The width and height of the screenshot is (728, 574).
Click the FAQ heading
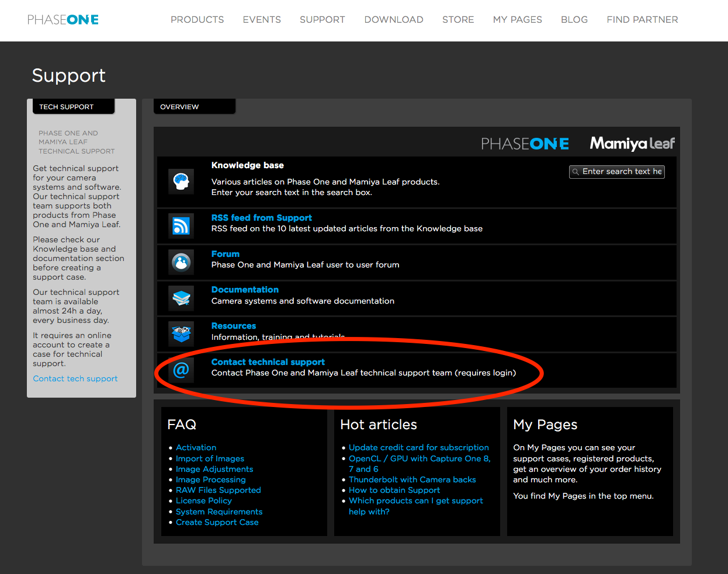(x=182, y=425)
